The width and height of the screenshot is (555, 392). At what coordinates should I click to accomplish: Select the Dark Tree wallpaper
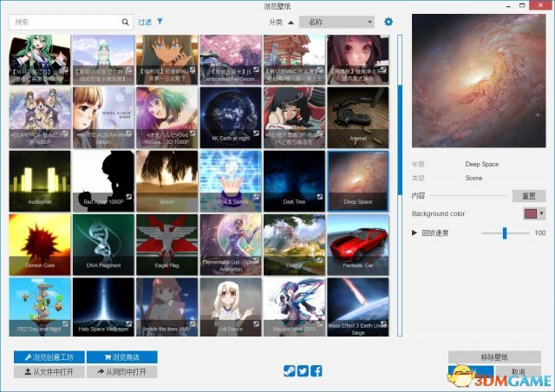pos(294,181)
